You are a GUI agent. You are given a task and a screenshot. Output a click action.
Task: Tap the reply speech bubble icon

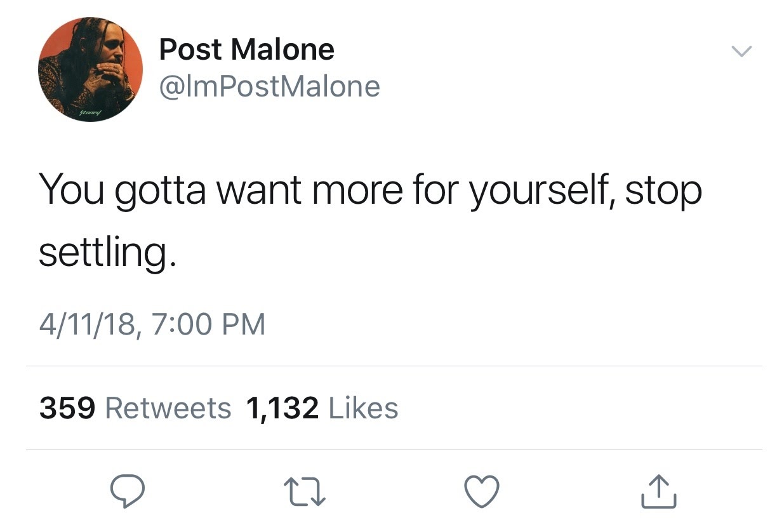(128, 491)
